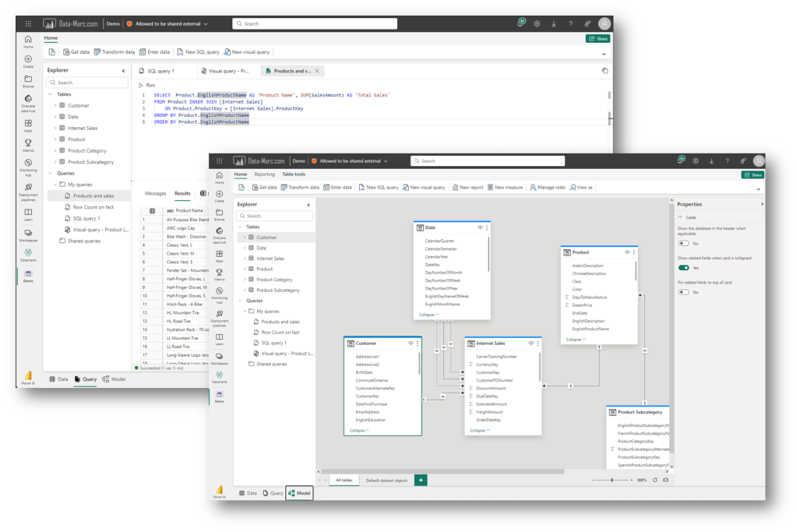Viewport: 797px width, 532px height.
Task: Click New measure in the toolbar
Action: click(x=505, y=188)
